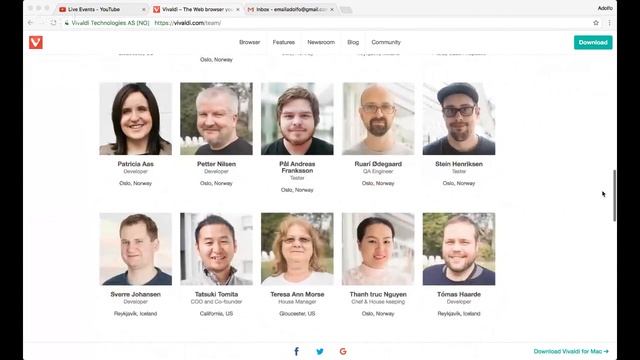Click the name Tatsuki Tomita

pyautogui.click(x=216, y=294)
